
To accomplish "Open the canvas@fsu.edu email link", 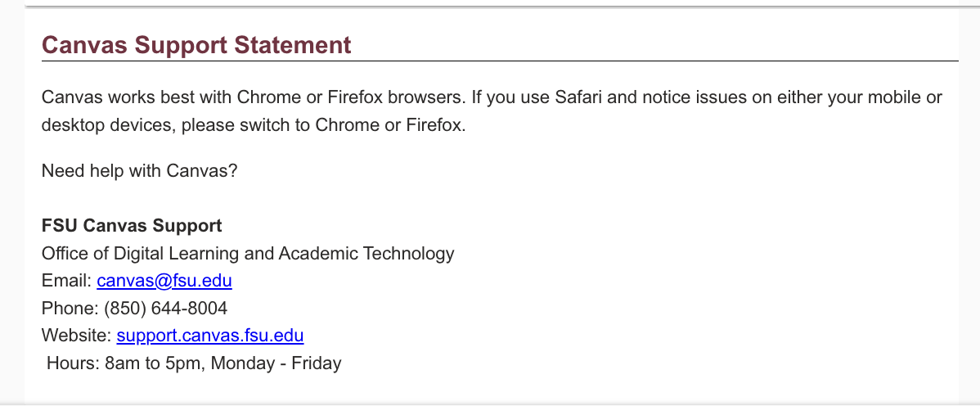I will point(164,281).
